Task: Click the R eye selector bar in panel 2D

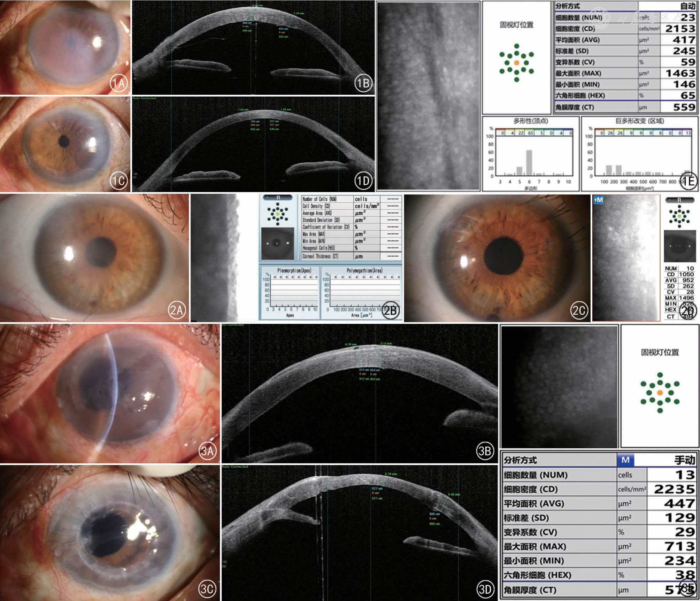Action: click(x=679, y=200)
